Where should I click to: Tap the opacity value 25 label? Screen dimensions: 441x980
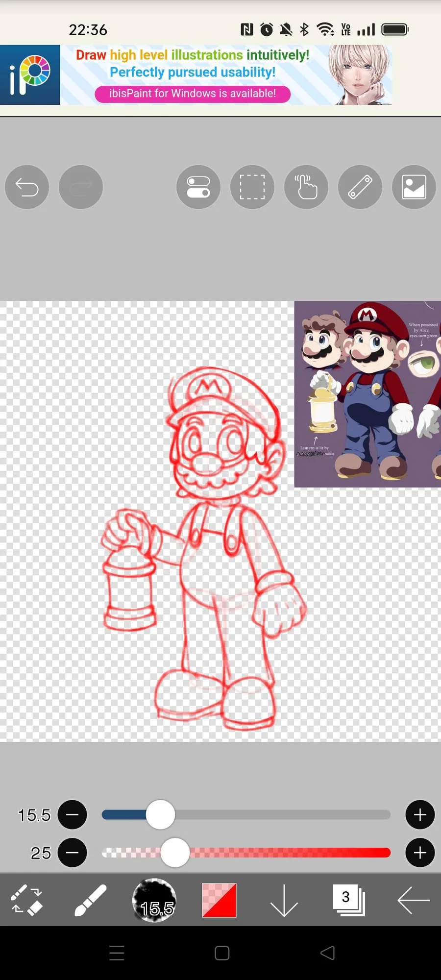[41, 853]
